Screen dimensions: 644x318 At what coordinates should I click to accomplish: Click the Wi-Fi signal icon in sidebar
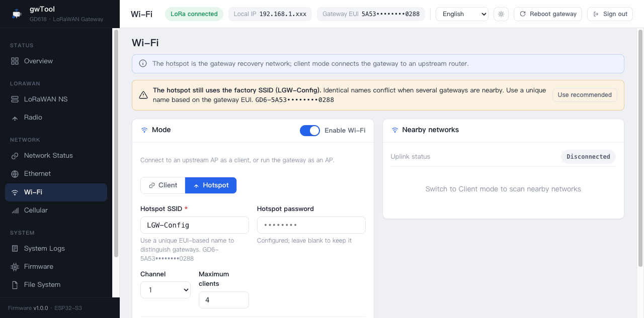coord(15,192)
